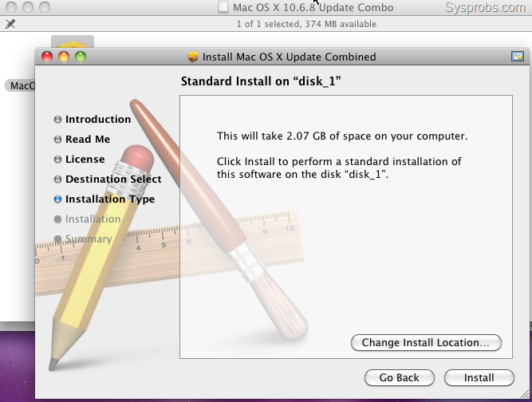Select the Destination Select step
The image size is (532, 402).
coord(113,179)
